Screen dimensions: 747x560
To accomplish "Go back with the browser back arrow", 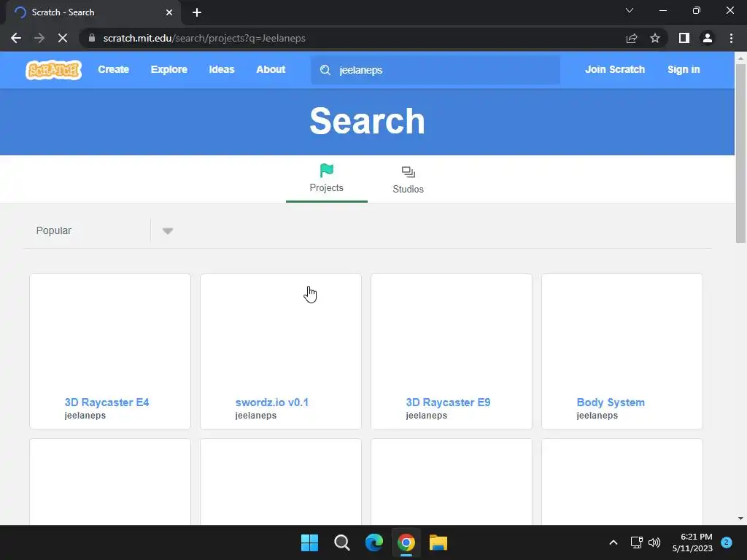I will click(16, 38).
